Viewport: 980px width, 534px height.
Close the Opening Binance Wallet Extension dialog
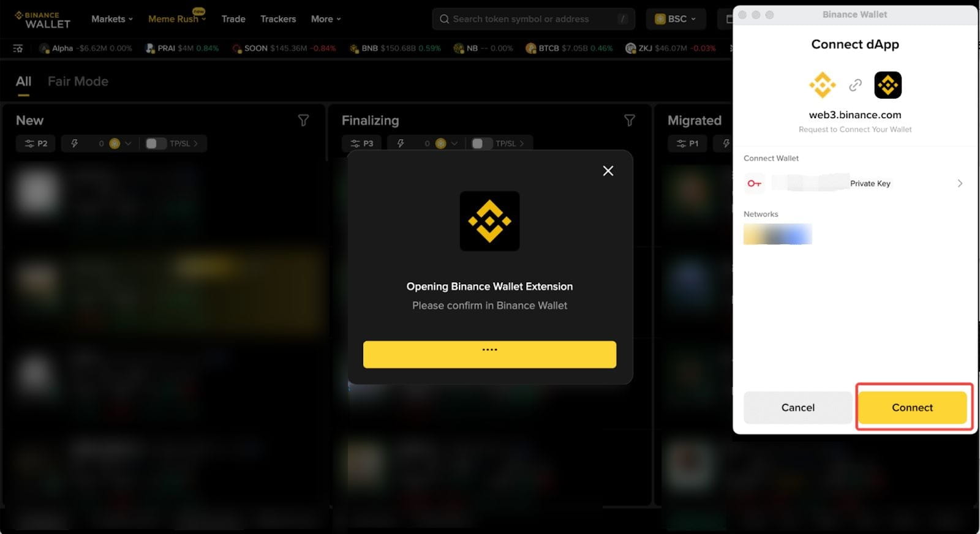point(608,171)
